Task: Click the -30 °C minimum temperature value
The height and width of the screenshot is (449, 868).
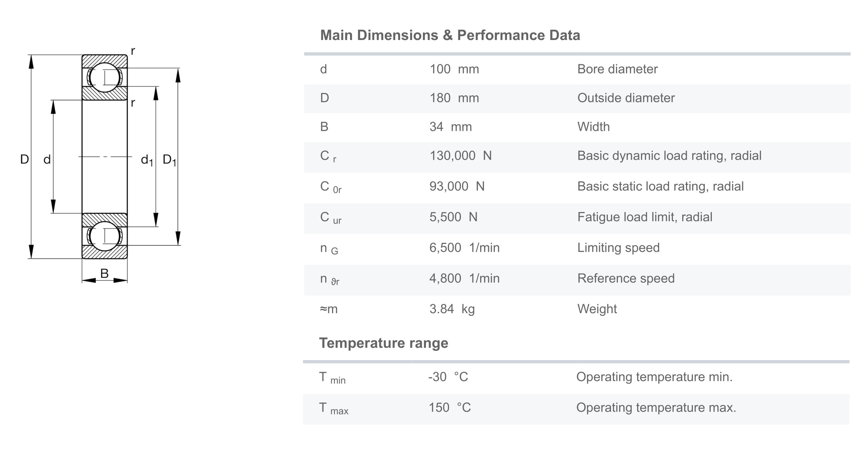Action: [448, 377]
